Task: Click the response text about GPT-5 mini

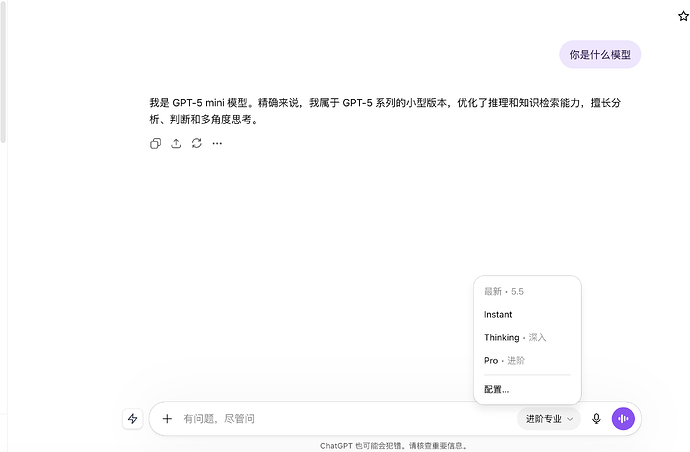Action: point(385,111)
